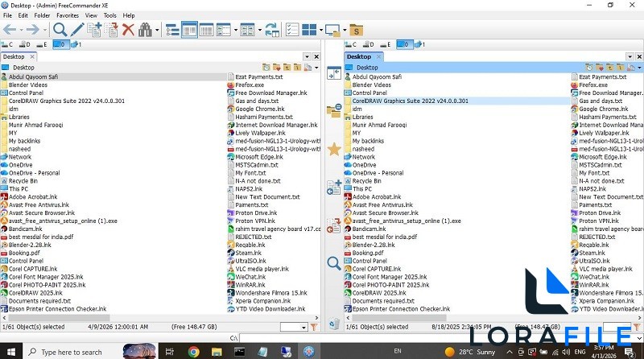The image size is (644, 359).
Task: Open right panel tab list dropdown
Action: point(630,56)
